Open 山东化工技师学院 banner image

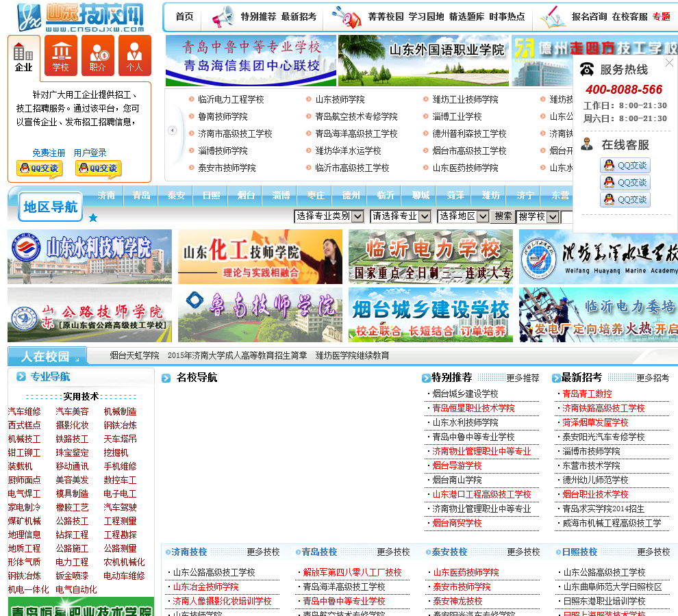pos(260,257)
